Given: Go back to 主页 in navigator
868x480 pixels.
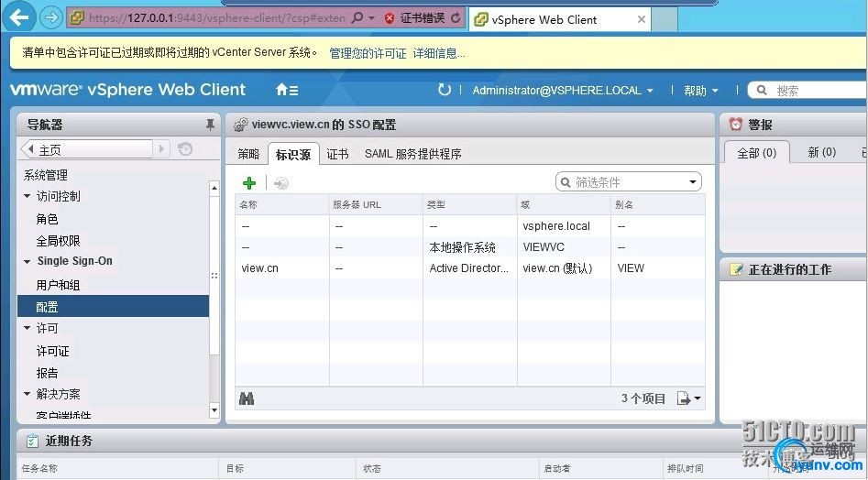Looking at the screenshot, I should 86,149.
